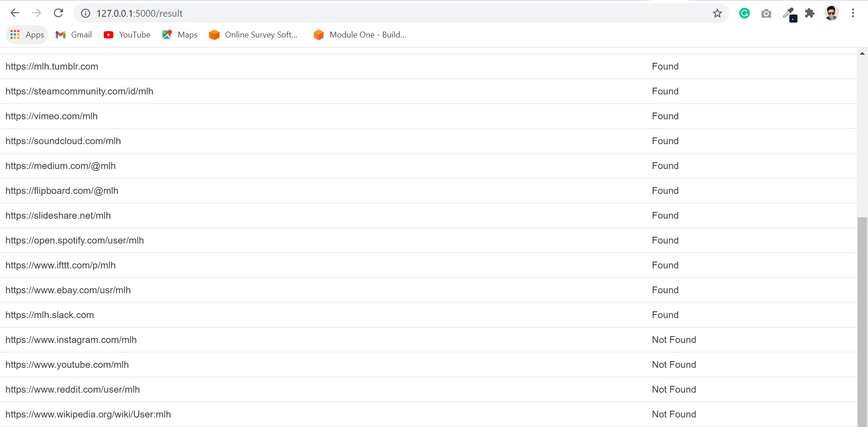868x427 pixels.
Task: Select the www.instagram.com/mlh URL text
Action: pos(71,340)
